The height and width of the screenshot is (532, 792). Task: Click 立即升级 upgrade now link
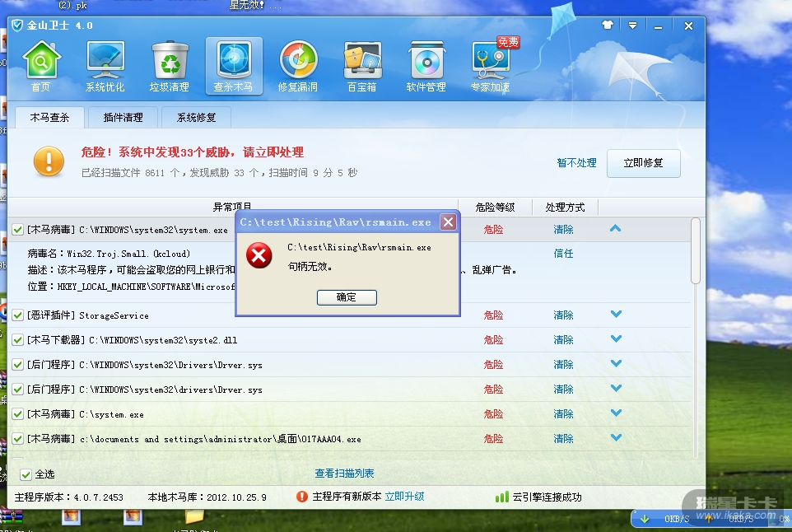[404, 497]
